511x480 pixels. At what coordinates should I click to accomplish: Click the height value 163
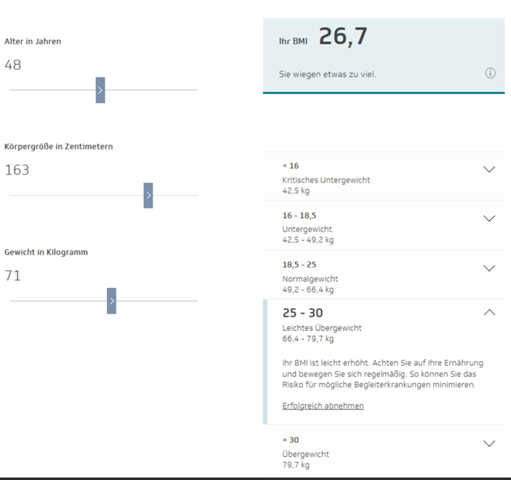pos(17,170)
